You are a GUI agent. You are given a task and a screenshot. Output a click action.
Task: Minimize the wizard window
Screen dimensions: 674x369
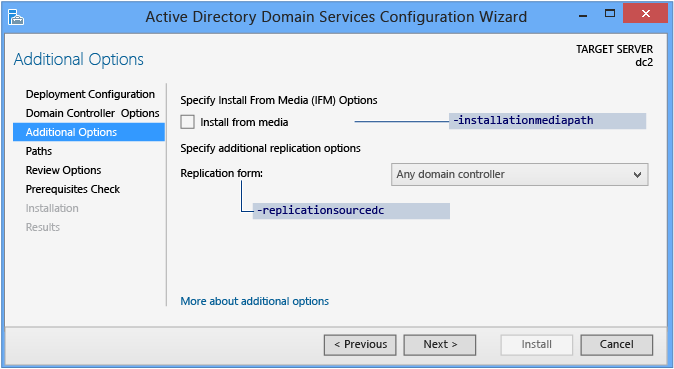[583, 15]
